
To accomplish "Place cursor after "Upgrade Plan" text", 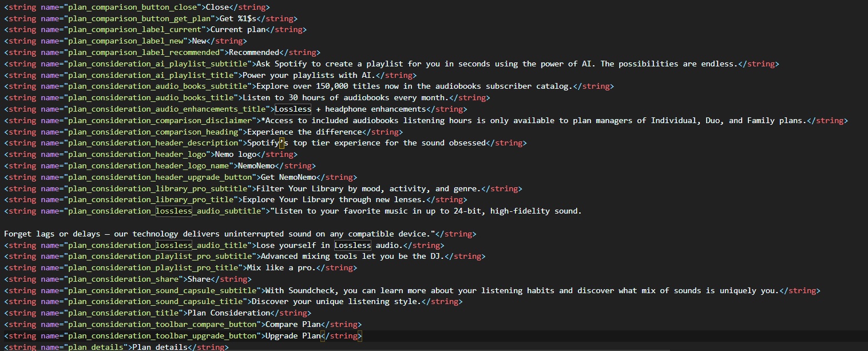I will coord(320,336).
